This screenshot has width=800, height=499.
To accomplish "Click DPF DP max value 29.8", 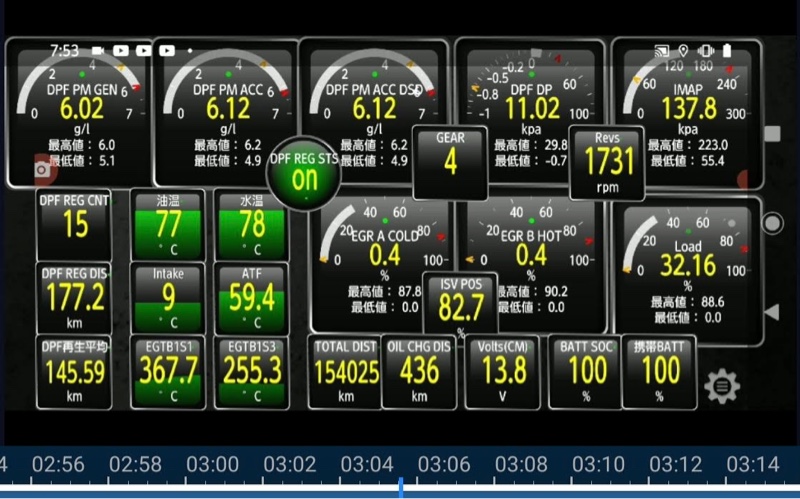I will (x=556, y=145).
